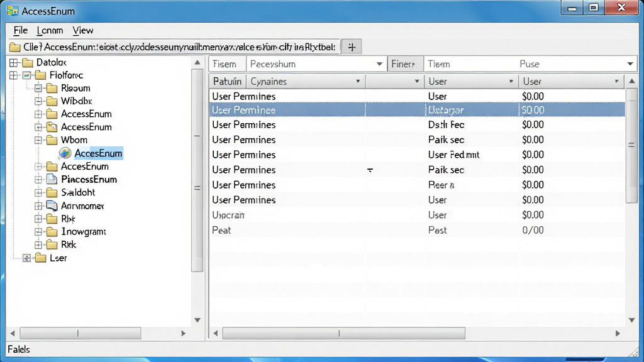The image size is (644, 362).
Task: Click the PiacessEnum document icon
Action: (52, 179)
